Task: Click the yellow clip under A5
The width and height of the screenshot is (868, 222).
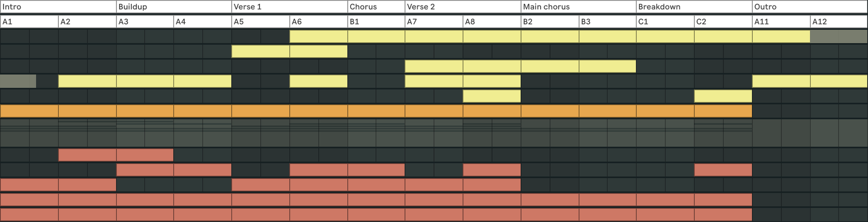Action: (x=260, y=51)
